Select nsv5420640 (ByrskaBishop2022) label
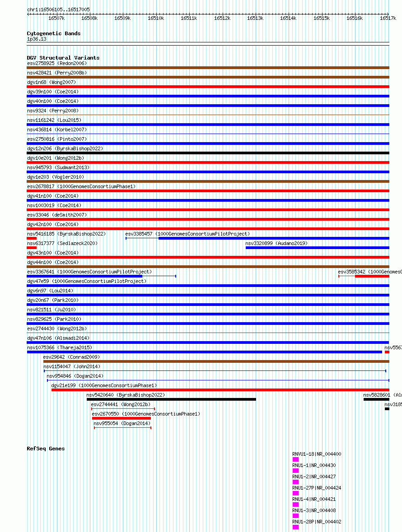402x532 pixels. click(125, 396)
